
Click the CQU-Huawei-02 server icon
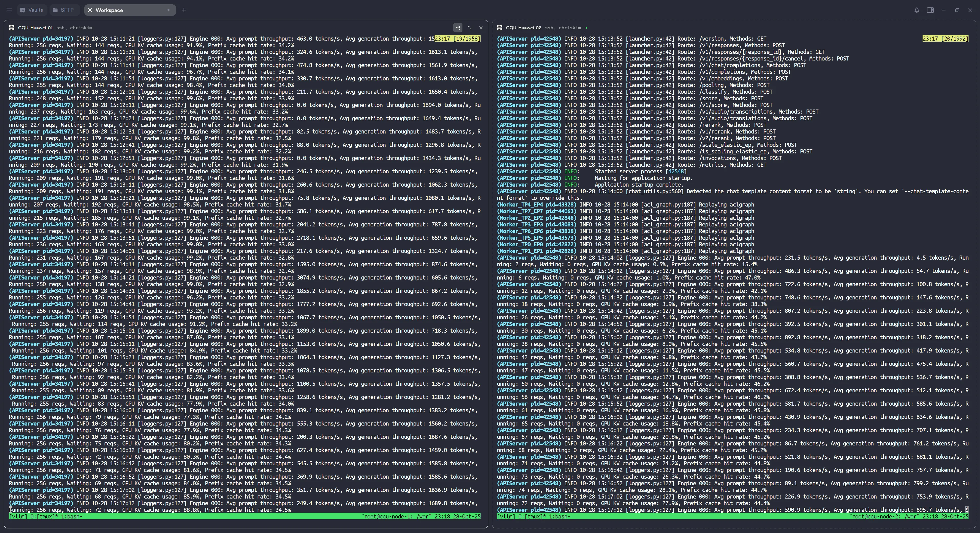point(499,28)
